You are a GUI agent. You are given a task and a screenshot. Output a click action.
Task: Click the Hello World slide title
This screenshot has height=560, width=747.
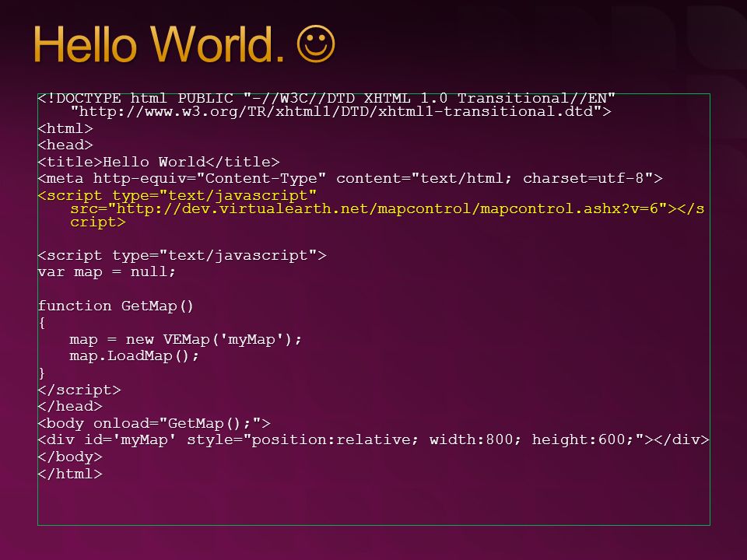tap(159, 44)
